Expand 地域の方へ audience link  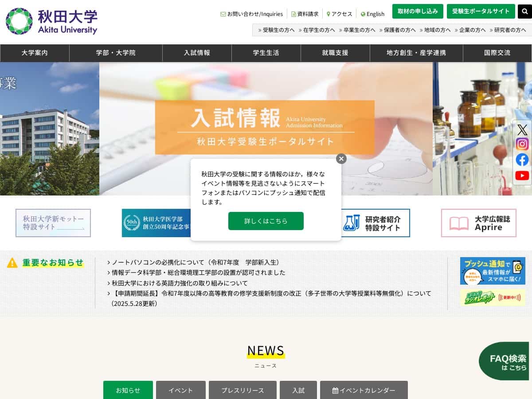(435, 30)
